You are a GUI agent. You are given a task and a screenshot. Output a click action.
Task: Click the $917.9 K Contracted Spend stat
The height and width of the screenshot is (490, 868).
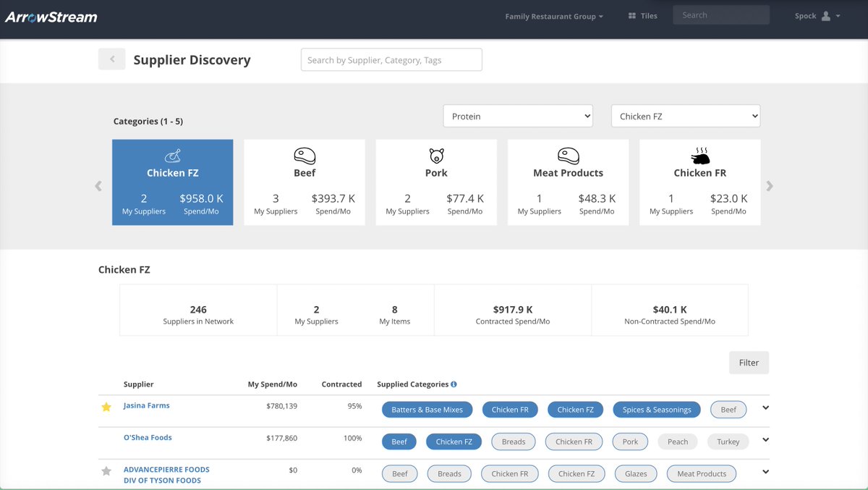point(513,315)
